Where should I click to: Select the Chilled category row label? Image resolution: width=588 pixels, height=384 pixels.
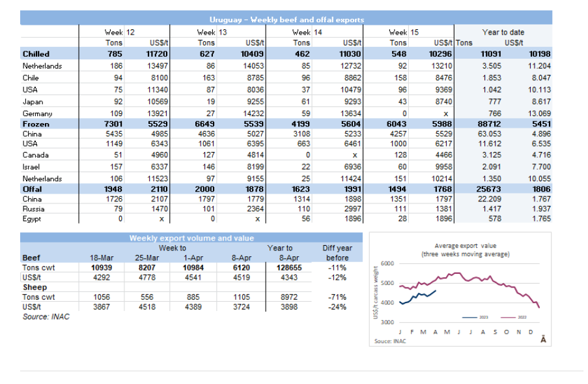36,54
